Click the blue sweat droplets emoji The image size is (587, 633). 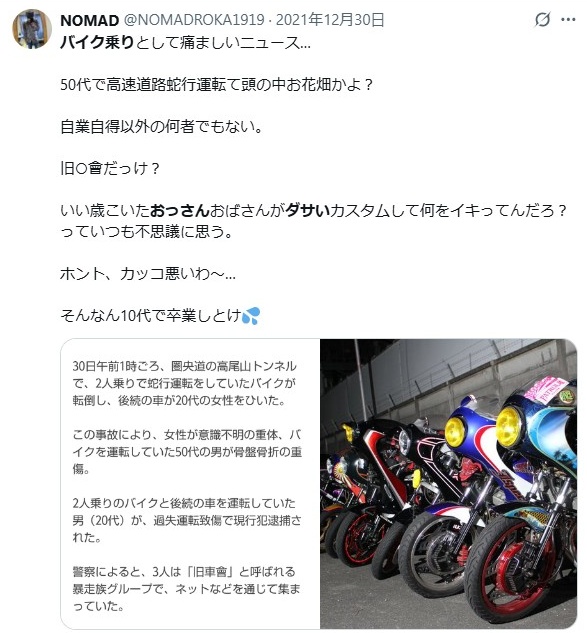[250, 316]
